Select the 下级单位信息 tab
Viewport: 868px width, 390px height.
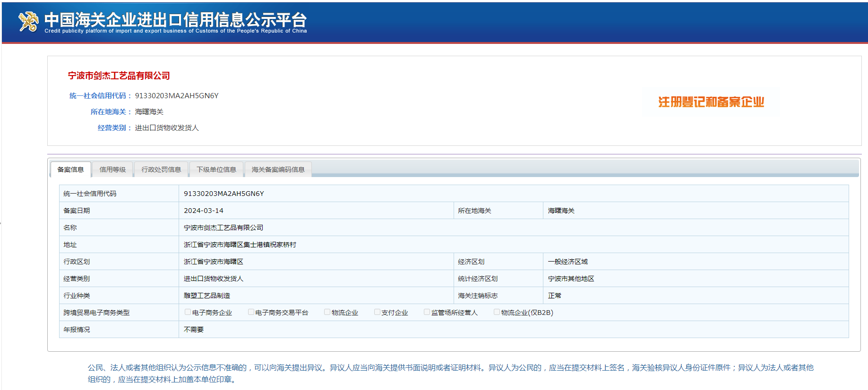click(x=216, y=170)
